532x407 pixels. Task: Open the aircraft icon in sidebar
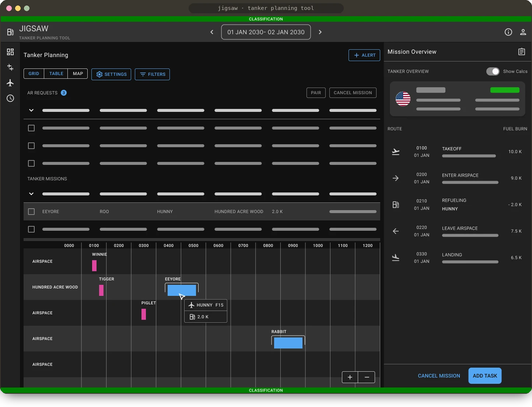(10, 83)
